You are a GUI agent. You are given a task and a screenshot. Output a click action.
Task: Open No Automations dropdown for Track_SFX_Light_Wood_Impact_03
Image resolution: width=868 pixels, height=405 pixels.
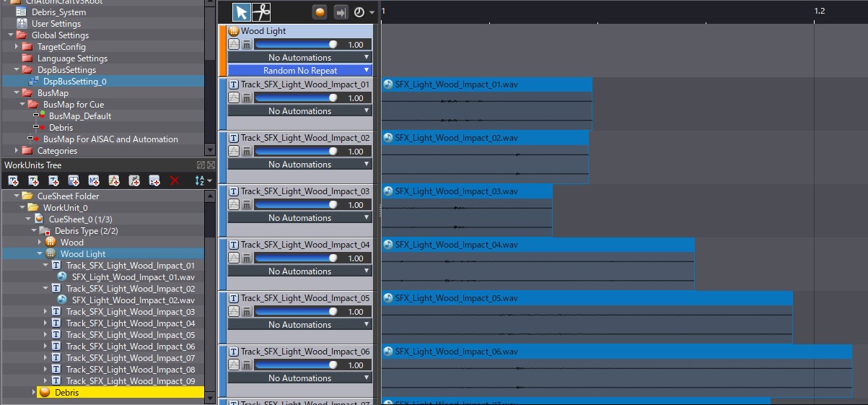click(x=300, y=218)
